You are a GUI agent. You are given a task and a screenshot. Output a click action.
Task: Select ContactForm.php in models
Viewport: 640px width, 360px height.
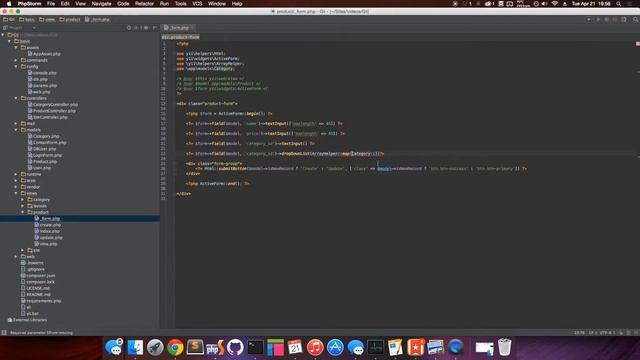click(x=47, y=142)
